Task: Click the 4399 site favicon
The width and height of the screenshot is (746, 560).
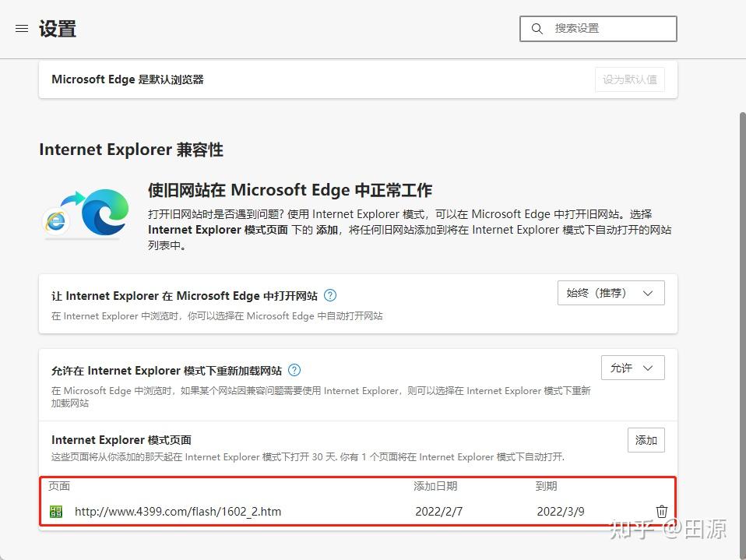Action: (56, 512)
